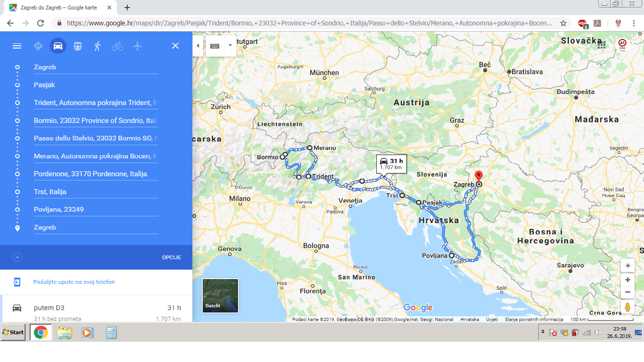
Task: Open the Adblock Plus extension
Action: click(x=583, y=24)
